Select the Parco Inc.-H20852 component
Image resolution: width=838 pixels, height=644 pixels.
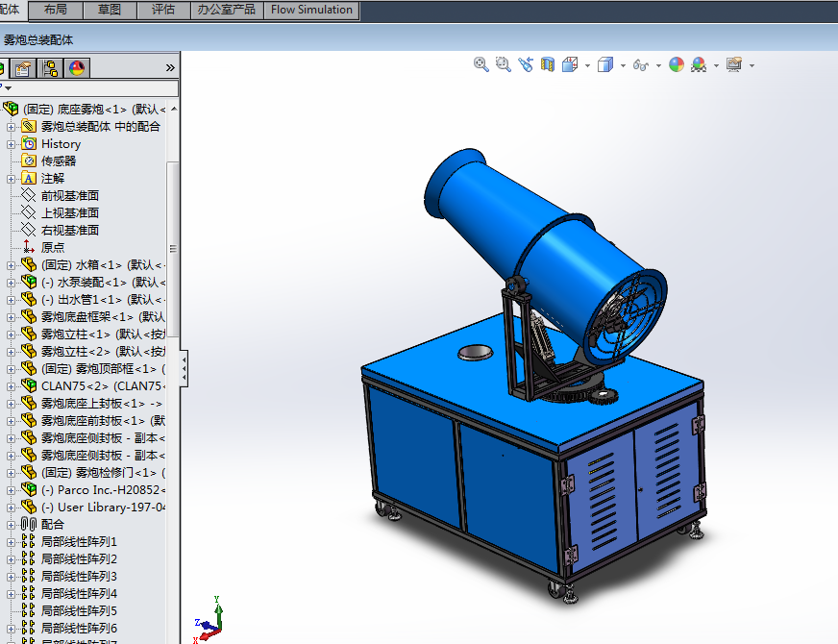[103, 489]
